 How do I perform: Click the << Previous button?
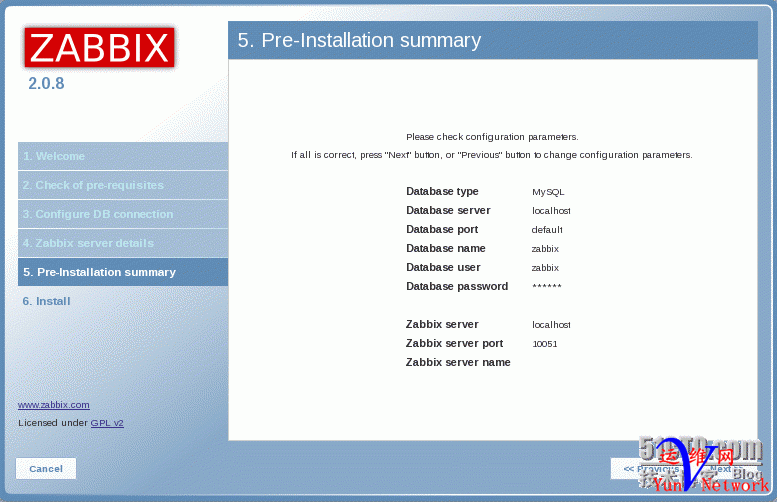pos(651,469)
